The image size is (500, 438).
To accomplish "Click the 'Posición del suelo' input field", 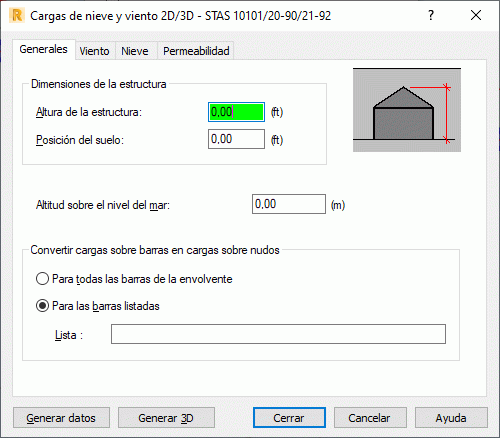I will tap(236, 139).
